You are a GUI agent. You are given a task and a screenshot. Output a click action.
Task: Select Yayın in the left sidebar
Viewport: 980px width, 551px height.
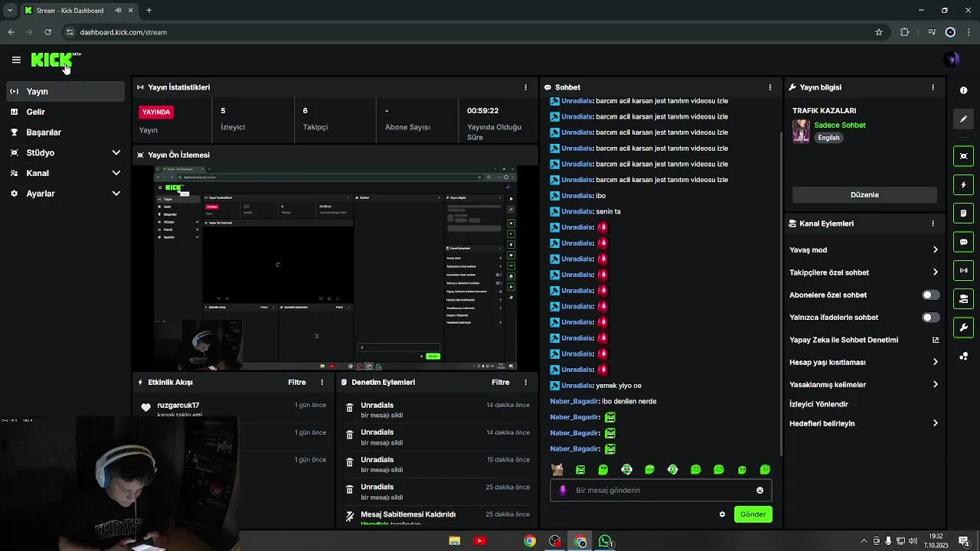click(65, 91)
